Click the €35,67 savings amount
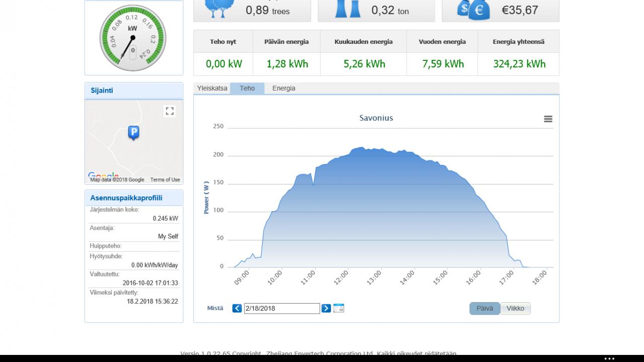The width and height of the screenshot is (644, 362). (520, 10)
